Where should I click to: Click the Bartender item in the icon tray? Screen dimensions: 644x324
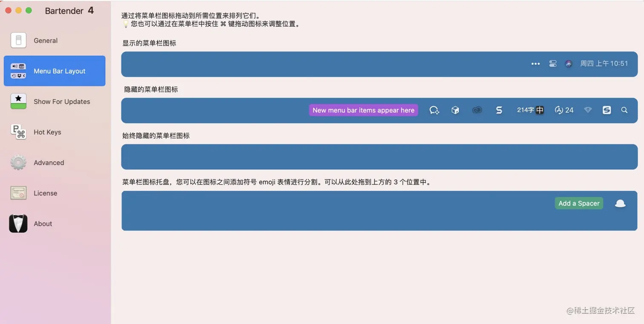point(620,204)
